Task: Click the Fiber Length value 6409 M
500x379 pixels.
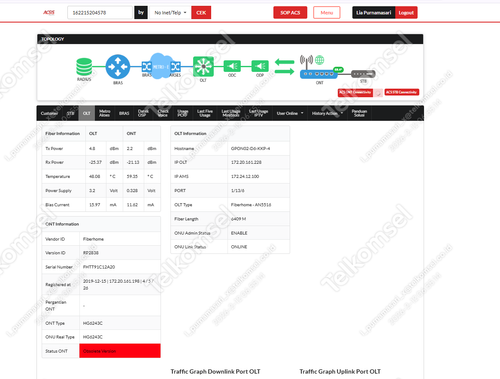Action: tap(238, 219)
